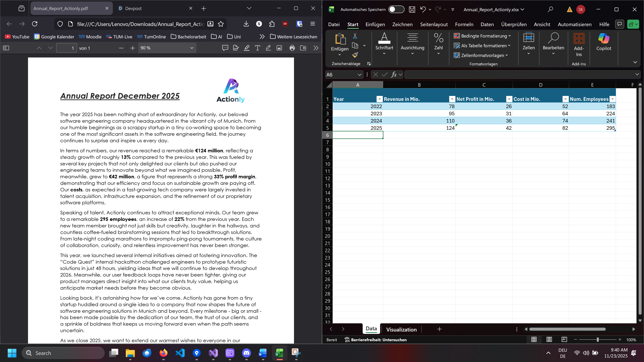
Task: Toggle the PDF sidebar panel
Action: click(x=6, y=48)
